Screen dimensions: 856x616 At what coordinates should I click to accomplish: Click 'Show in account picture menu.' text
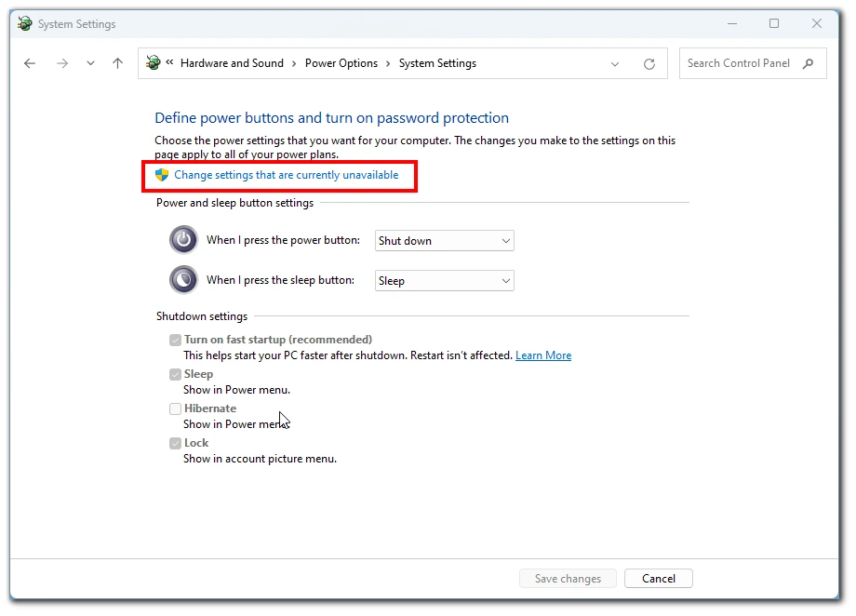pyautogui.click(x=260, y=460)
